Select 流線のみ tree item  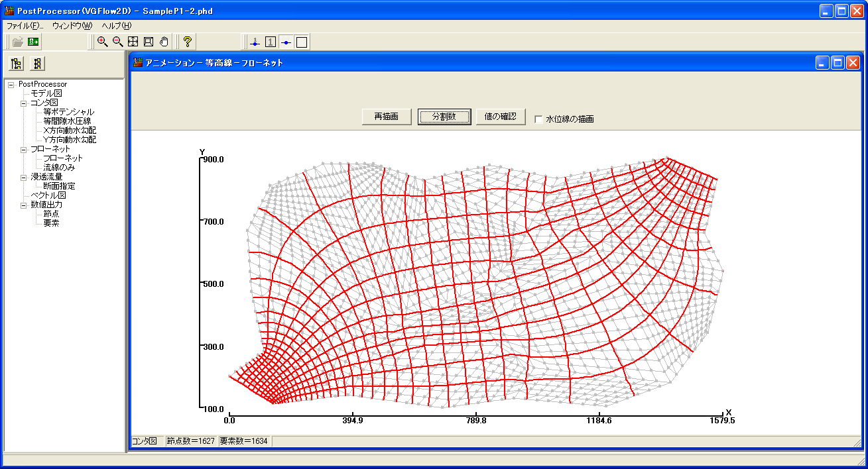[59, 168]
